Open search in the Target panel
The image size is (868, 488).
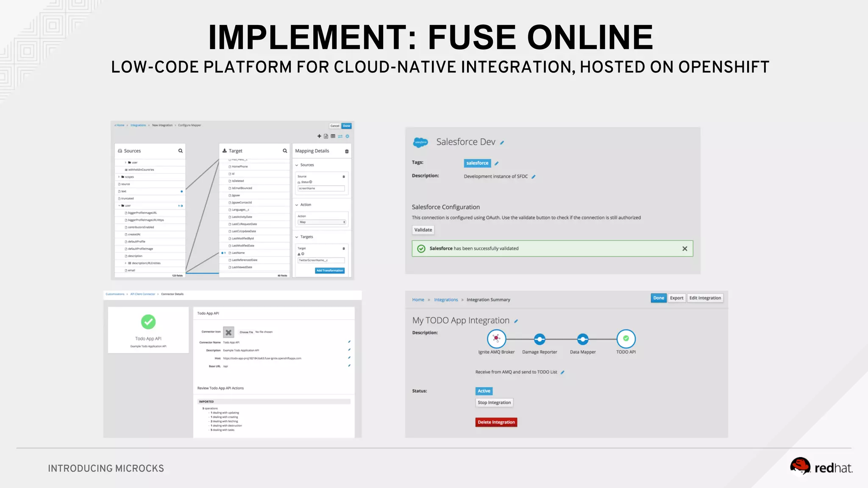pyautogui.click(x=285, y=151)
